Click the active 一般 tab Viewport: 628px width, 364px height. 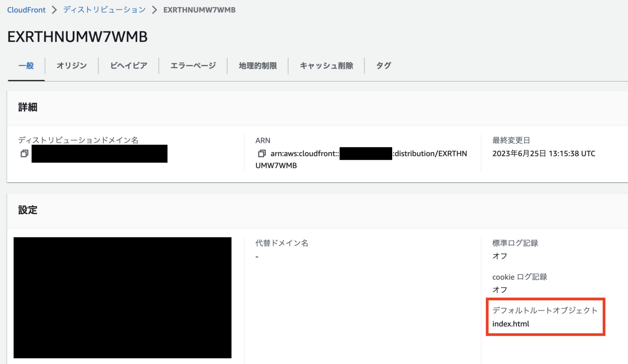[x=26, y=65]
